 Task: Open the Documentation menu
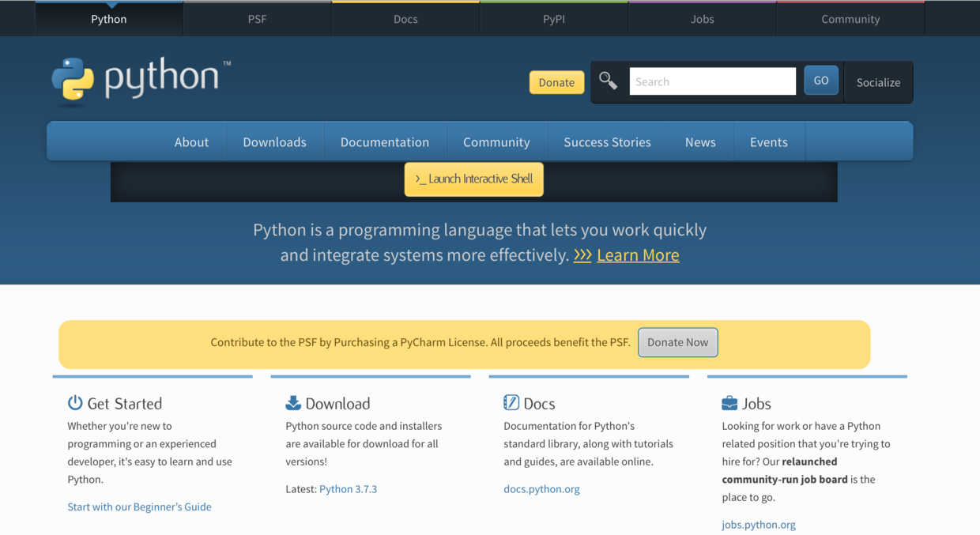click(385, 141)
